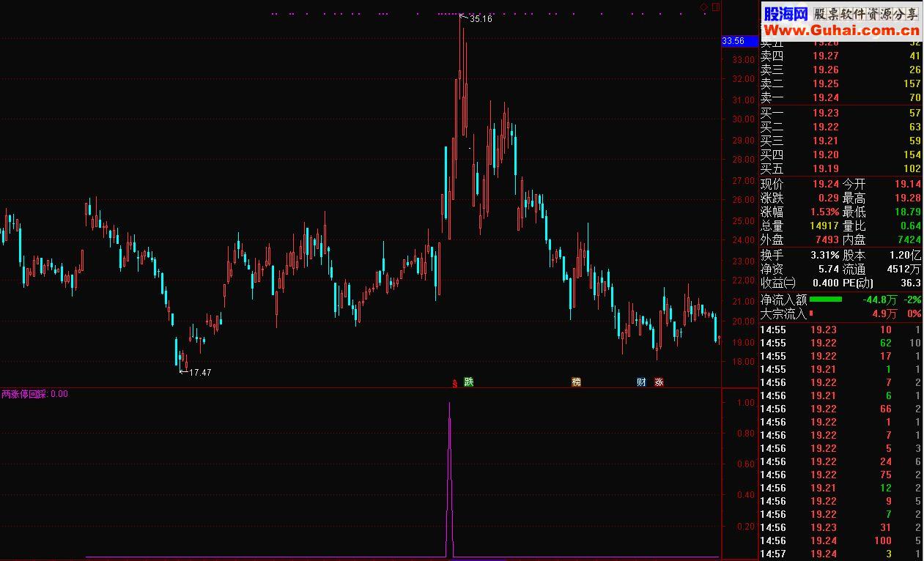924x561 pixels.
Task: Click the 0.20 indicator axis label
Action: pos(746,527)
